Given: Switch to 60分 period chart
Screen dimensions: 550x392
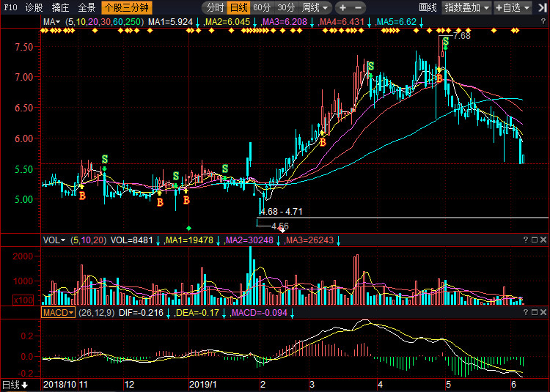Looking at the screenshot, I should click(262, 8).
